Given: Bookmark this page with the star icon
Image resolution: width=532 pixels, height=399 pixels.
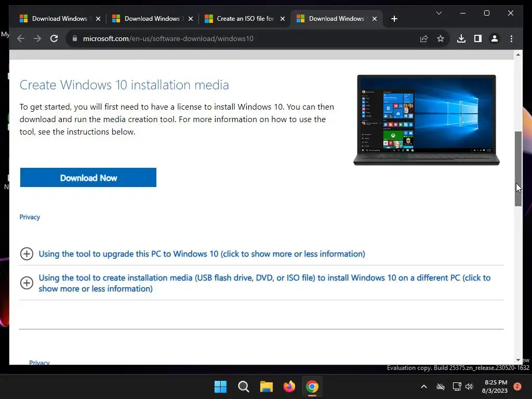Looking at the screenshot, I should pyautogui.click(x=441, y=38).
